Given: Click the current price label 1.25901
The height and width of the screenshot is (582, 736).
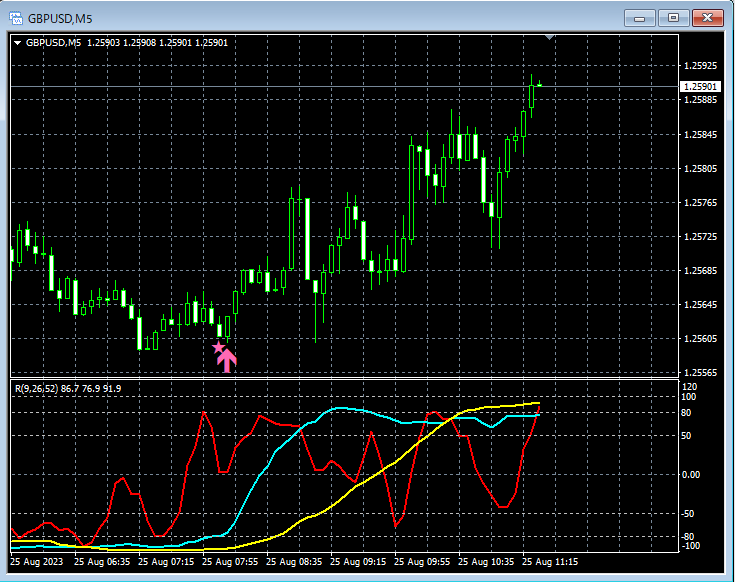Looking at the screenshot, I should click(700, 86).
